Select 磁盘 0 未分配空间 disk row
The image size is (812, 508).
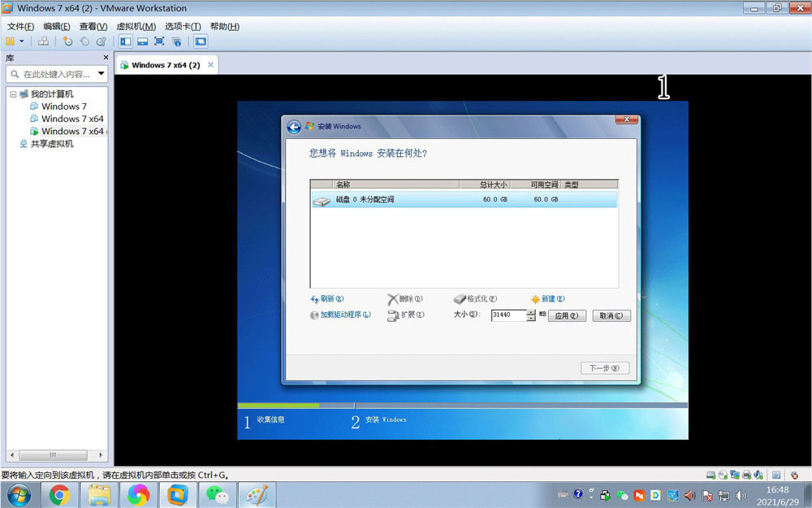[464, 200]
